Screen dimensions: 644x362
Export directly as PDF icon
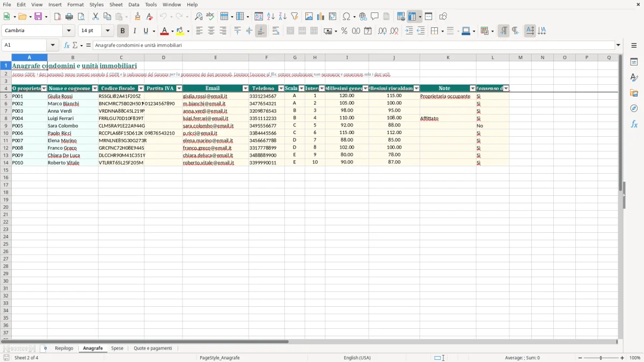(x=57, y=17)
